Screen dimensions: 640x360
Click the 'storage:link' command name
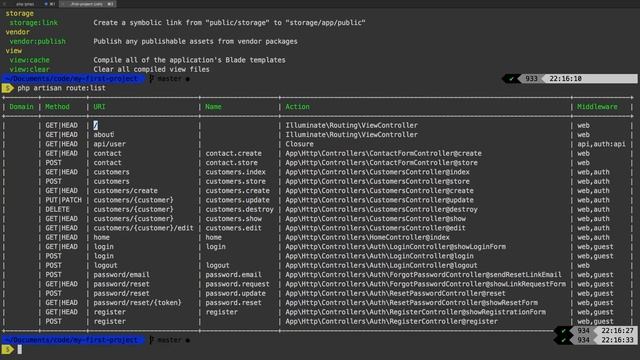coord(33,23)
